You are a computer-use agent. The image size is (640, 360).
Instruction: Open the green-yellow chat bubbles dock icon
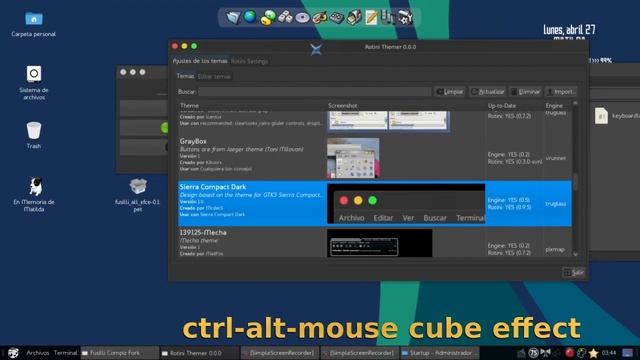268,18
